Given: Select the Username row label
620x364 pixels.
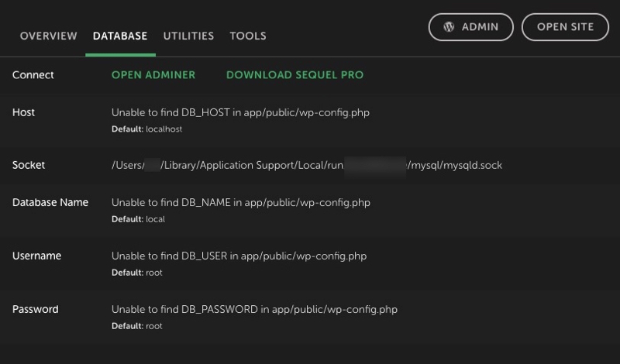Looking at the screenshot, I should [36, 256].
